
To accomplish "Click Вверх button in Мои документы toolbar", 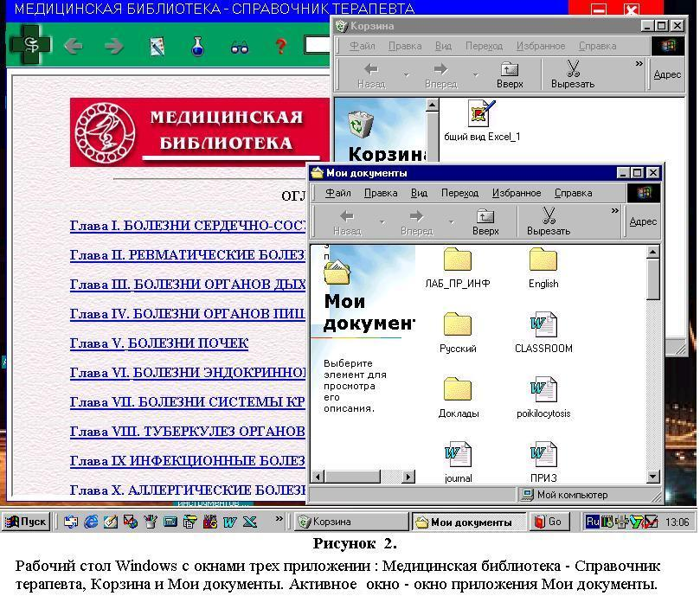I will pyautogui.click(x=485, y=222).
